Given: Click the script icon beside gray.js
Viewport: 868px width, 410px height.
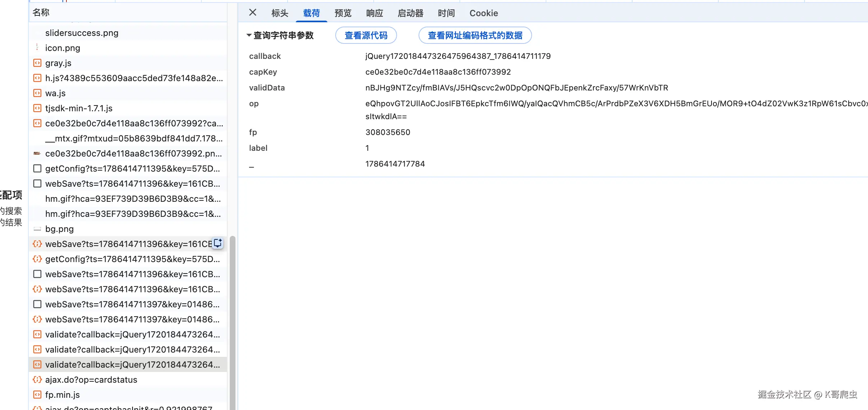Looking at the screenshot, I should point(37,63).
